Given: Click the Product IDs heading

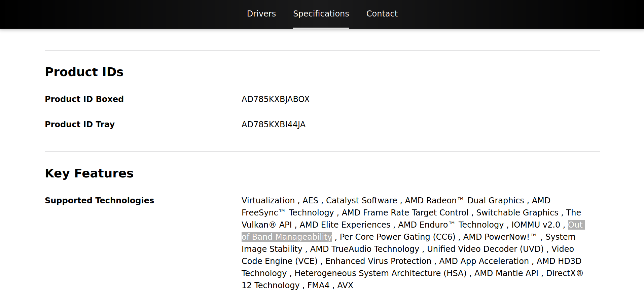Looking at the screenshot, I should (x=84, y=72).
